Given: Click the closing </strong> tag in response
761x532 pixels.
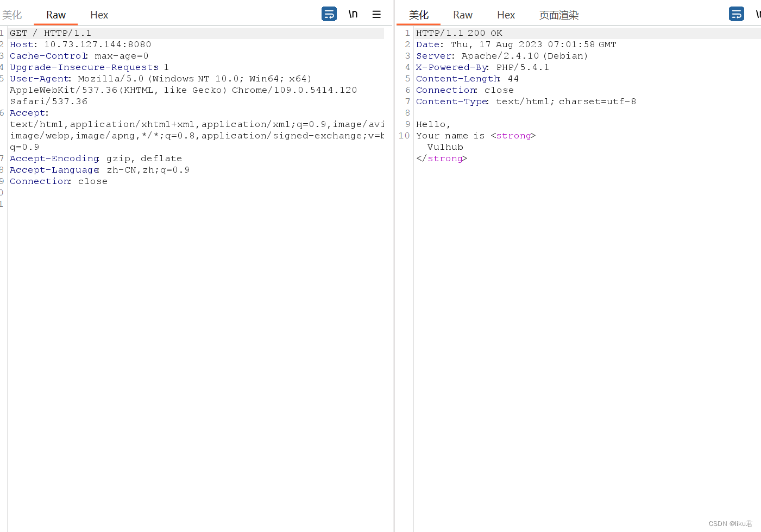Looking at the screenshot, I should point(442,159).
